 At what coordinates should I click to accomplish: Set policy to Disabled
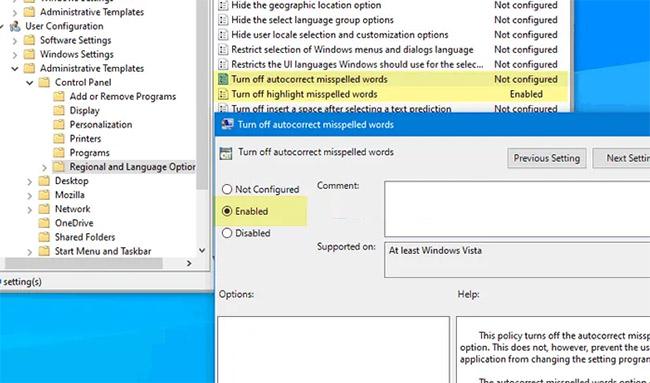click(227, 233)
